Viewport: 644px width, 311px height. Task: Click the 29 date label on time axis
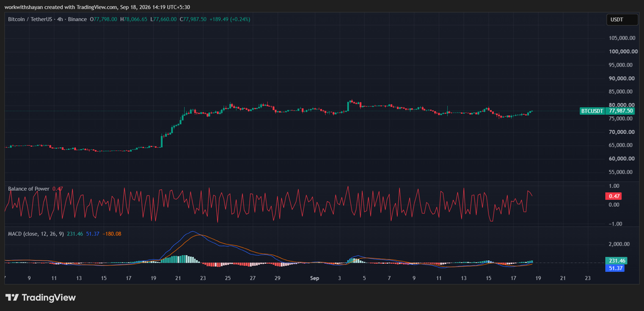click(x=277, y=278)
